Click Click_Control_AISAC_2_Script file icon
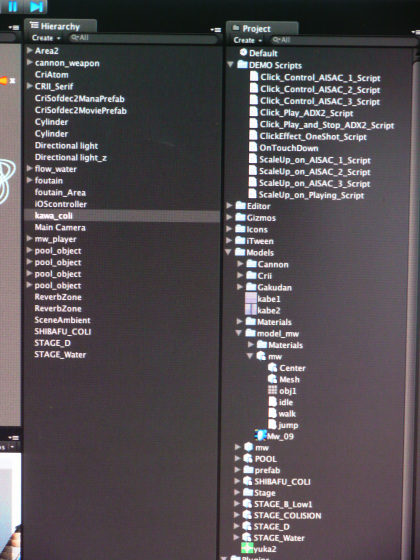This screenshot has width=420, height=560. [x=254, y=89]
